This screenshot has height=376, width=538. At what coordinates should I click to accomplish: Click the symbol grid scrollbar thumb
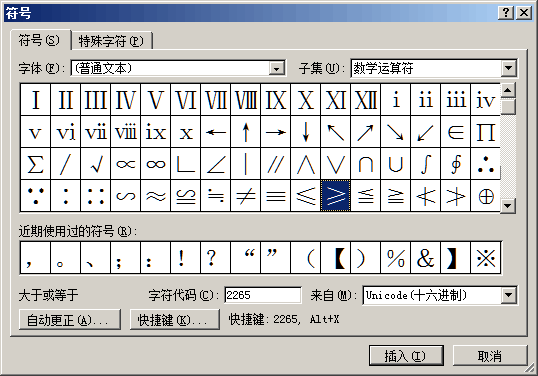coord(508,106)
